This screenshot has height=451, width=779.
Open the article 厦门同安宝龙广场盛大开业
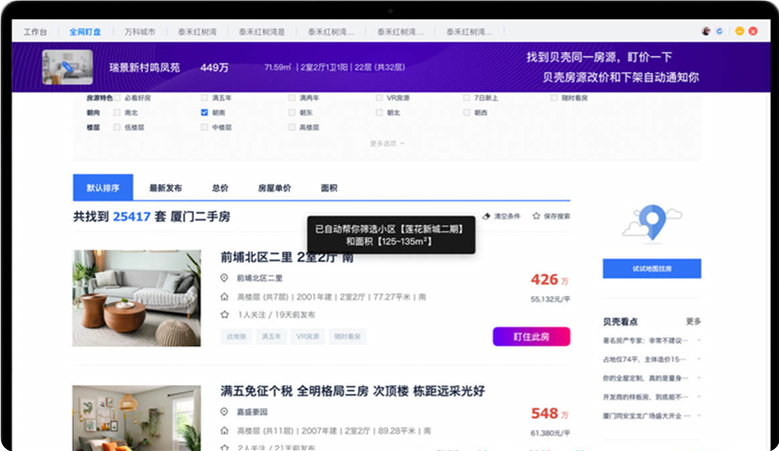tap(646, 416)
